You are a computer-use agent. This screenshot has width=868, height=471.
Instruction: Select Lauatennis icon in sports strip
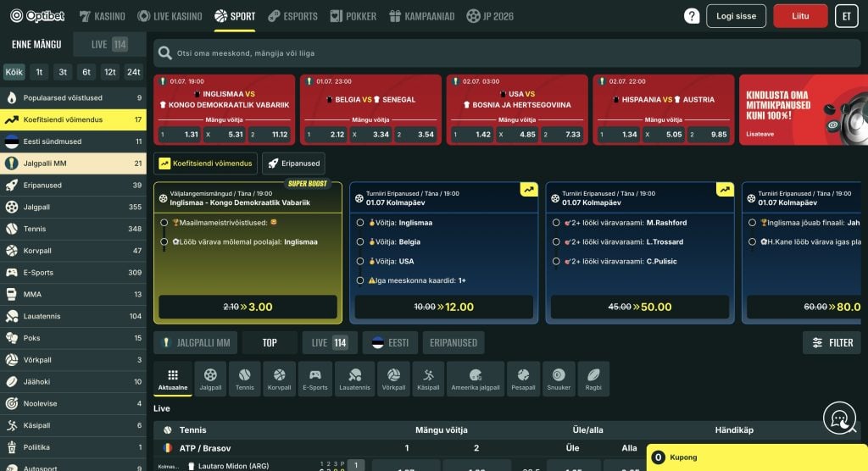pyautogui.click(x=354, y=380)
